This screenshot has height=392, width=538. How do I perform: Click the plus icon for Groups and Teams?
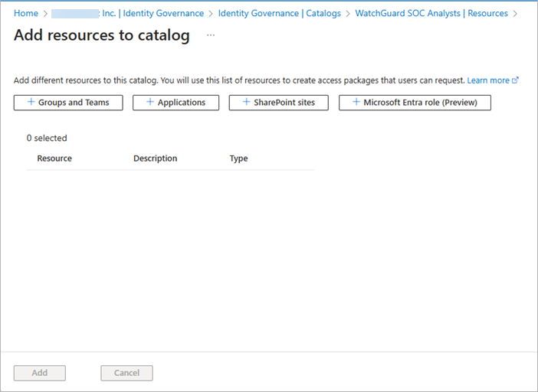coord(31,103)
